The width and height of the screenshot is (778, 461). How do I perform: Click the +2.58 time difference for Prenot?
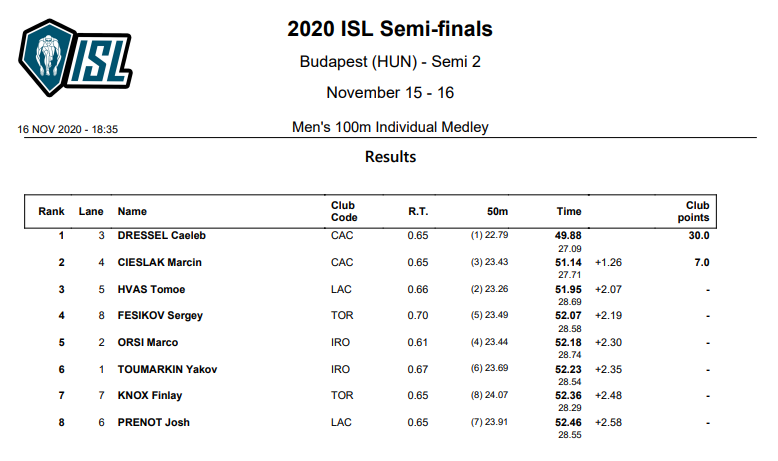point(608,422)
